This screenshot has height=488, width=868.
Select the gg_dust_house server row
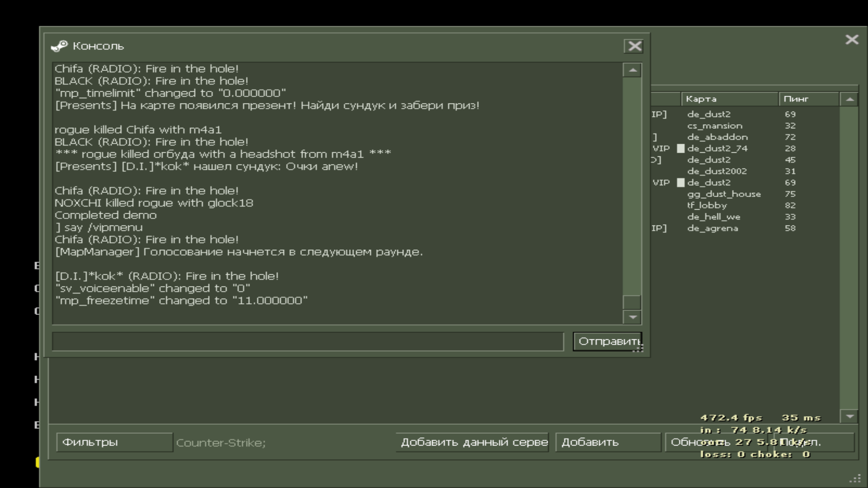pyautogui.click(x=723, y=194)
